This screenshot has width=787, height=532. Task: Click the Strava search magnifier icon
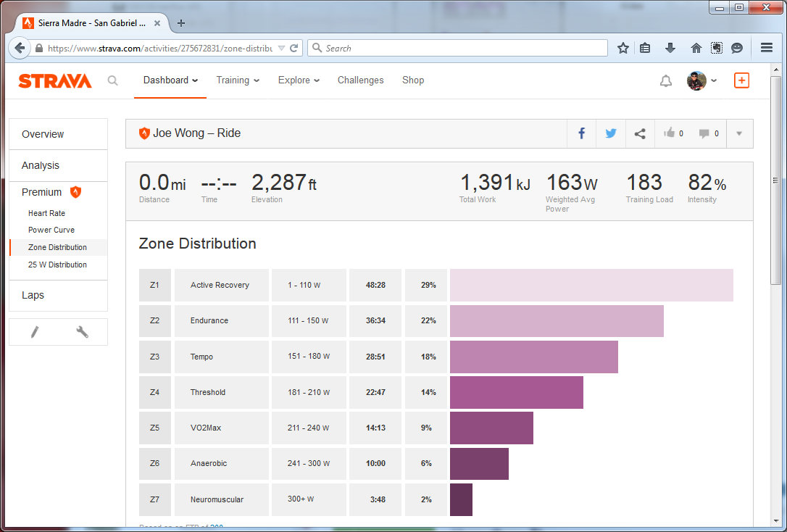pos(112,80)
